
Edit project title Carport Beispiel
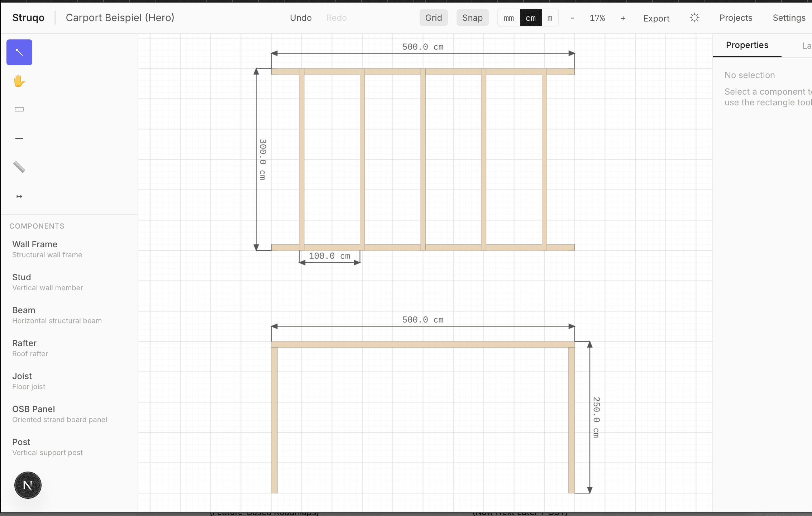[x=120, y=18]
